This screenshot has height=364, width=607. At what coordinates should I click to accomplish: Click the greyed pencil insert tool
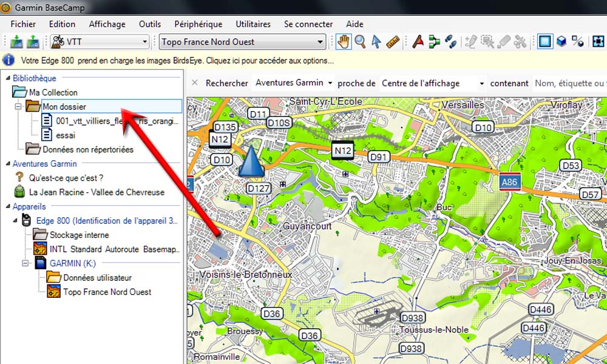pos(471,41)
